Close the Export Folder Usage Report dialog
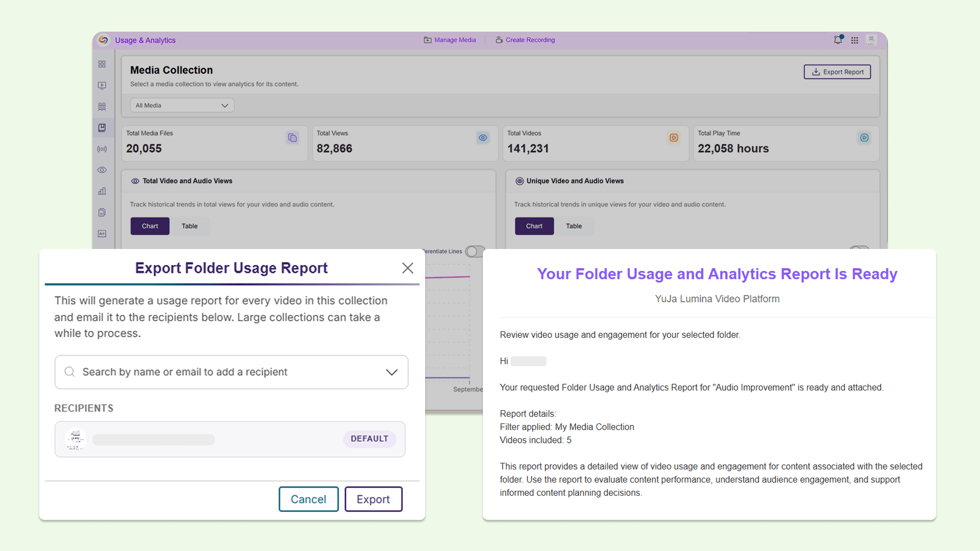The image size is (980, 551). point(407,268)
